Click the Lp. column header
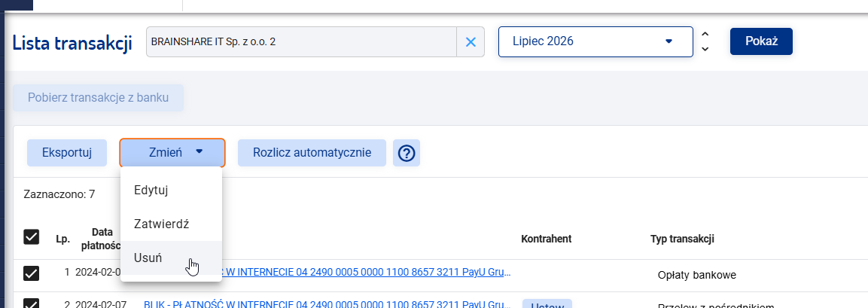The width and height of the screenshot is (868, 308). 62,239
